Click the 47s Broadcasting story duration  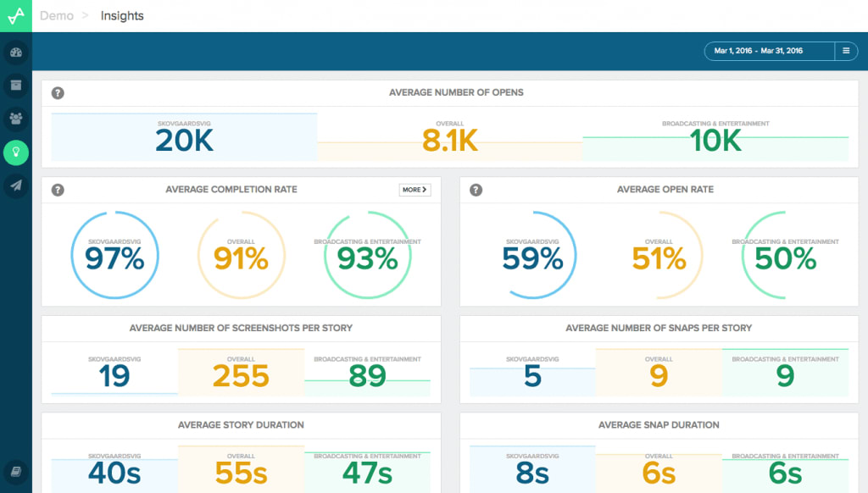[x=367, y=473]
